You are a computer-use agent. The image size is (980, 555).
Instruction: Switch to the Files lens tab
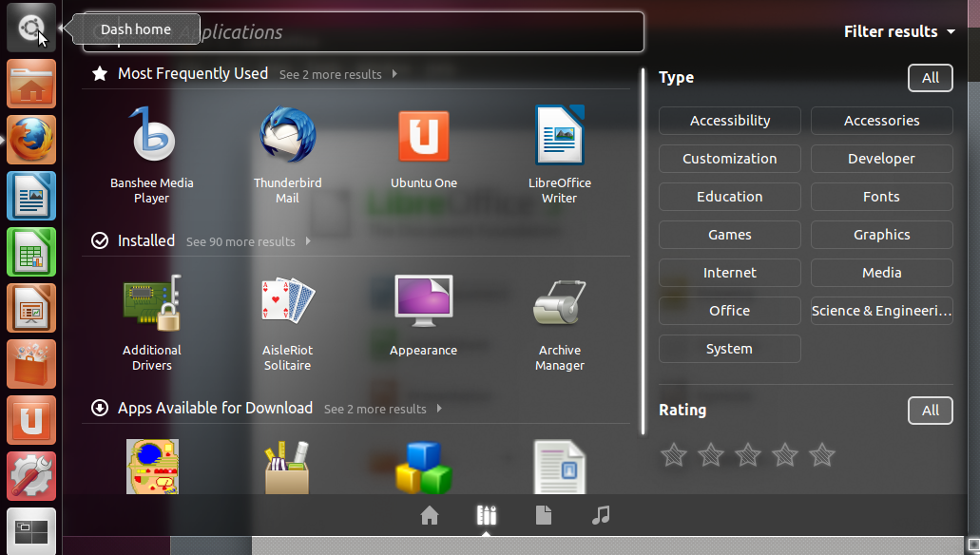543,515
